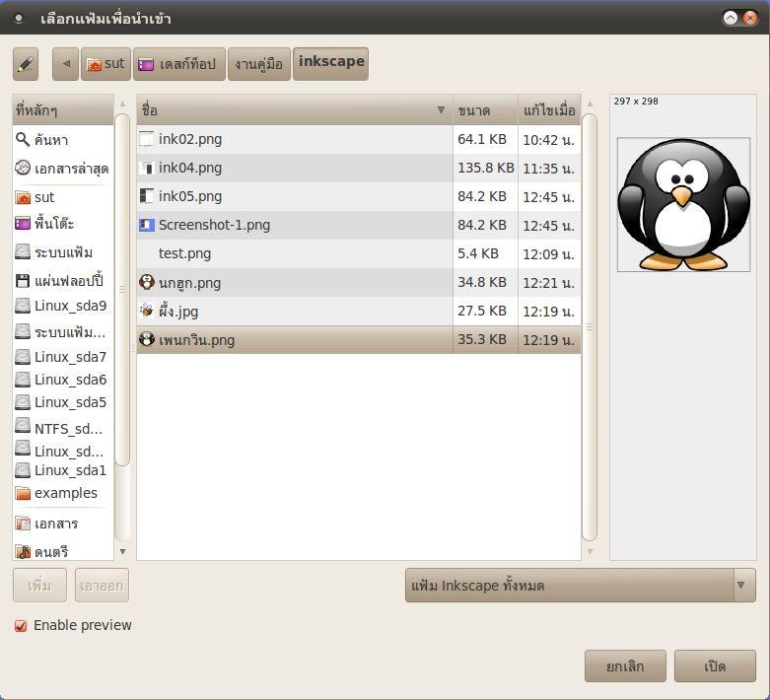Click the 135.8 KB size cell
This screenshot has width=770, height=700.
tap(486, 168)
